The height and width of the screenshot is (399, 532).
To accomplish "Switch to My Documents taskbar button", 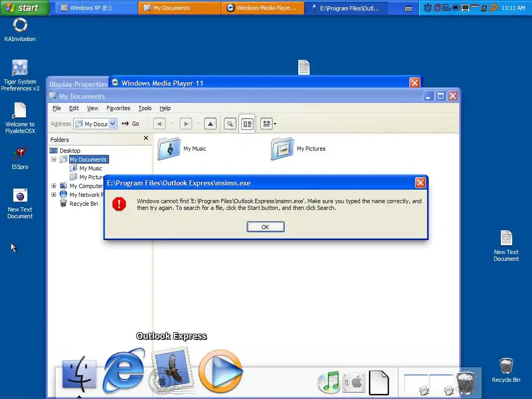I will coord(179,8).
